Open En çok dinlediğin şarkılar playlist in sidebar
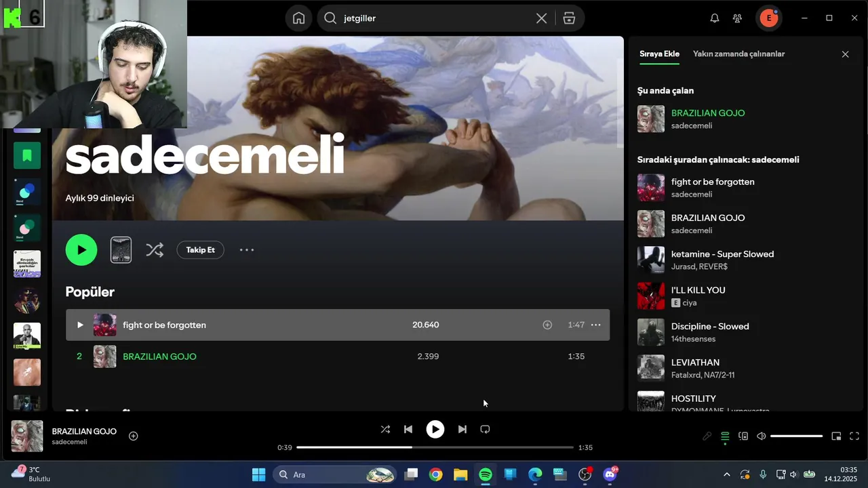The width and height of the screenshot is (868, 488). coord(27,264)
